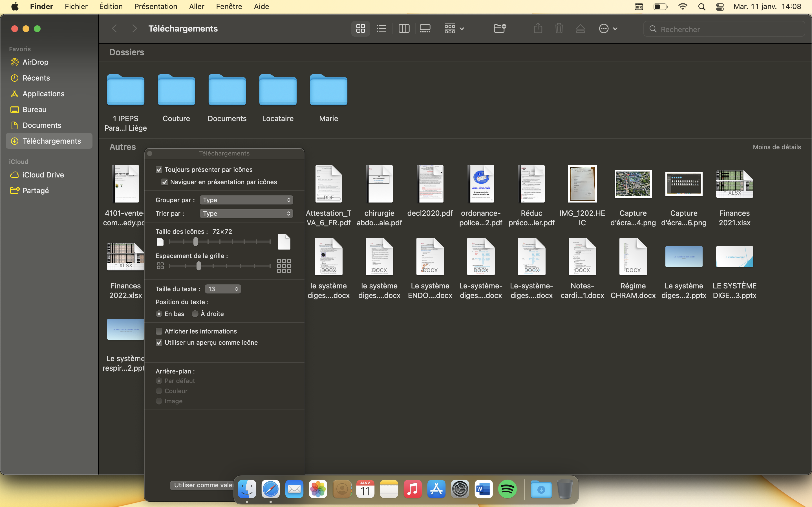Click the eject icon in the toolbar
Screen dimensions: 812x507
[x=580, y=28]
